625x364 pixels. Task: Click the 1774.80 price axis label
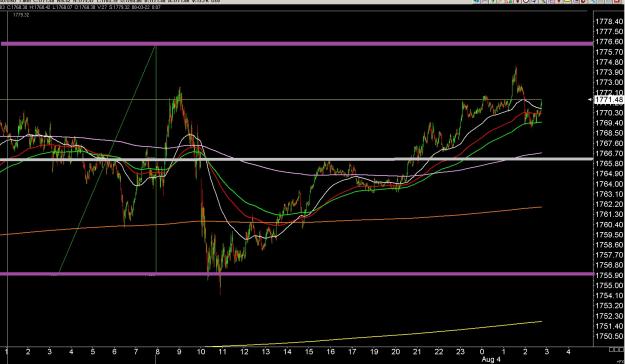(x=609, y=62)
